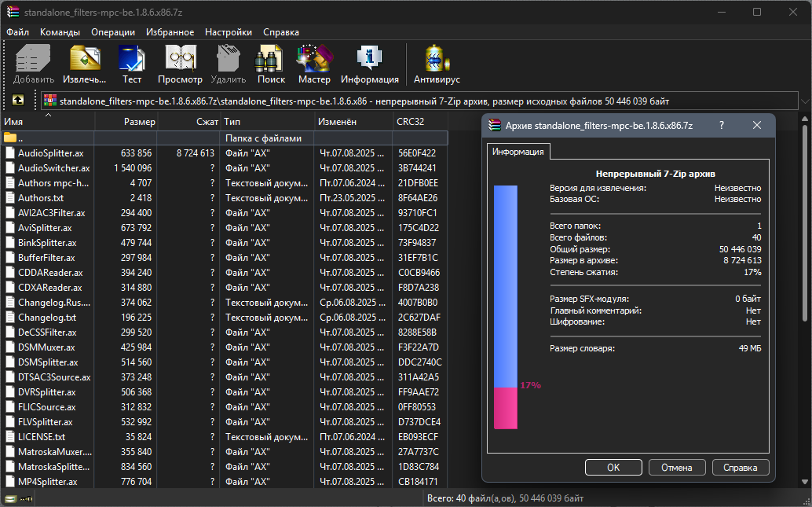Sort by Тип column header

pyautogui.click(x=267, y=122)
